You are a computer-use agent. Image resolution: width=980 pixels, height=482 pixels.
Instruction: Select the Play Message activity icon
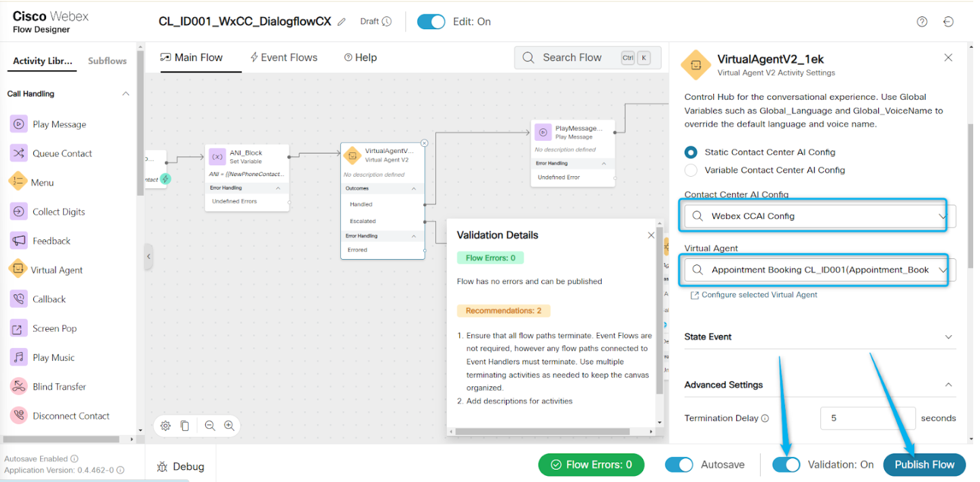pos(19,124)
